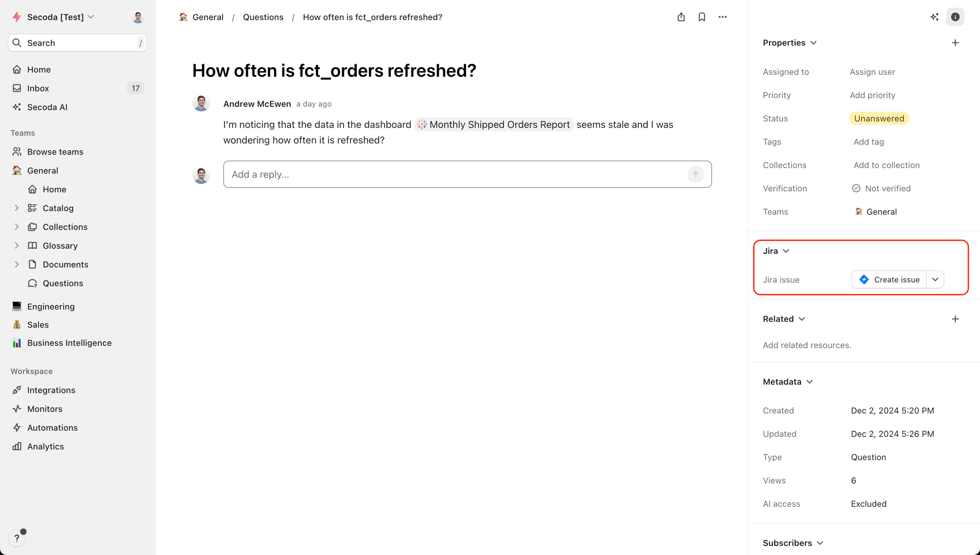Click the Unanswered status badge

point(879,119)
